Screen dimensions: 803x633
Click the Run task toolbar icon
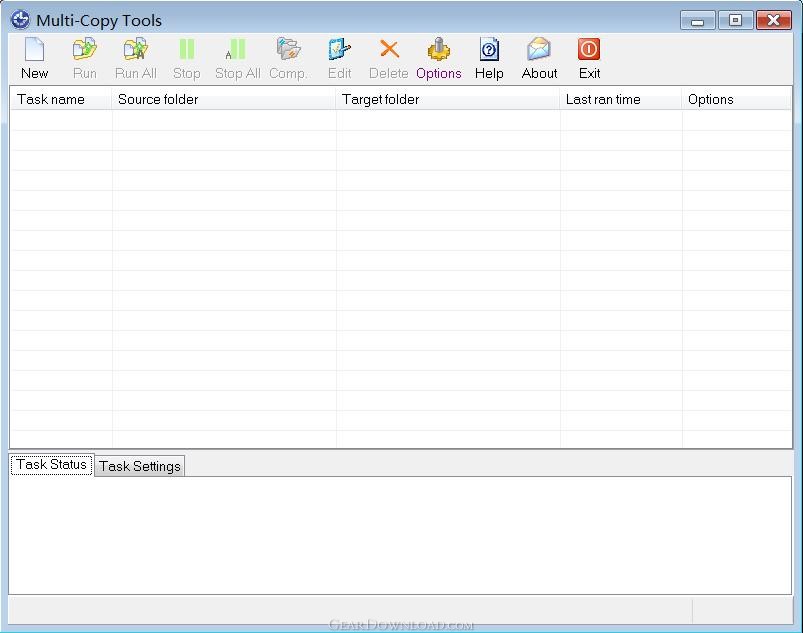84,49
